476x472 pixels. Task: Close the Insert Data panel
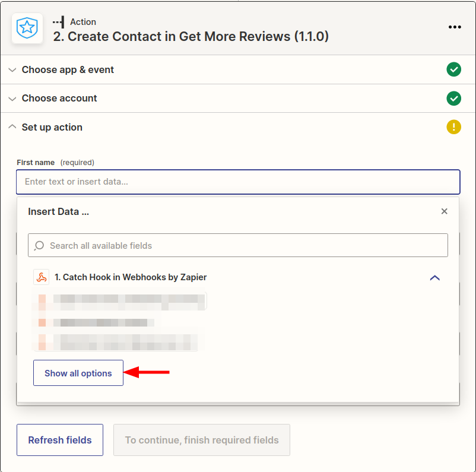(x=444, y=211)
